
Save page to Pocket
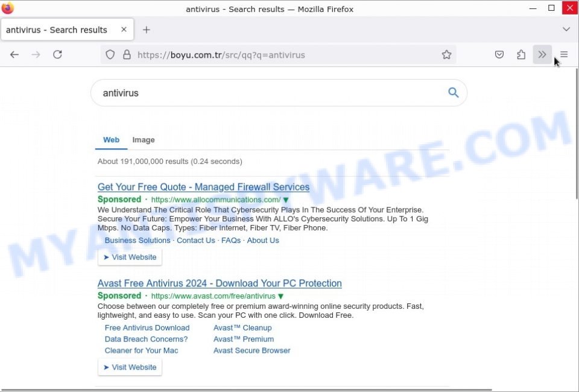pyautogui.click(x=499, y=55)
